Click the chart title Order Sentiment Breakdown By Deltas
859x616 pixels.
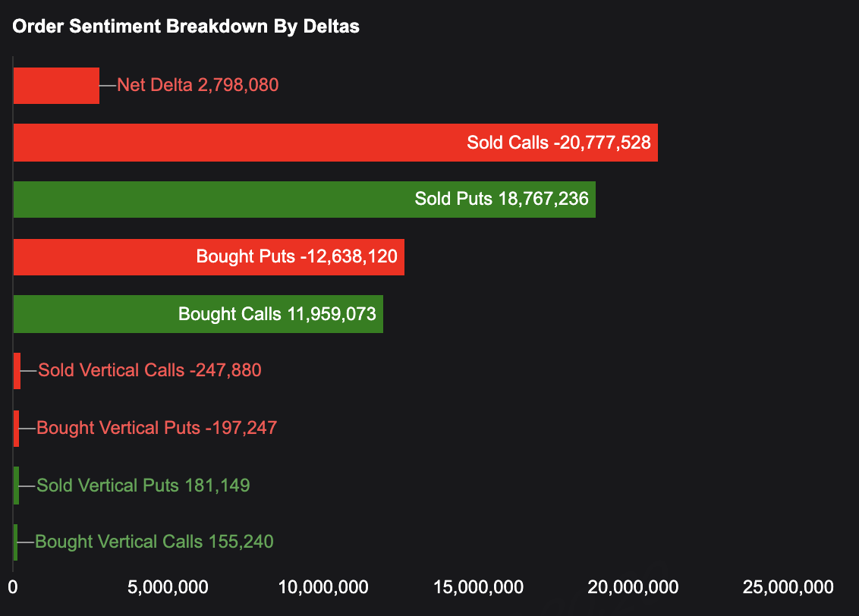click(x=186, y=27)
